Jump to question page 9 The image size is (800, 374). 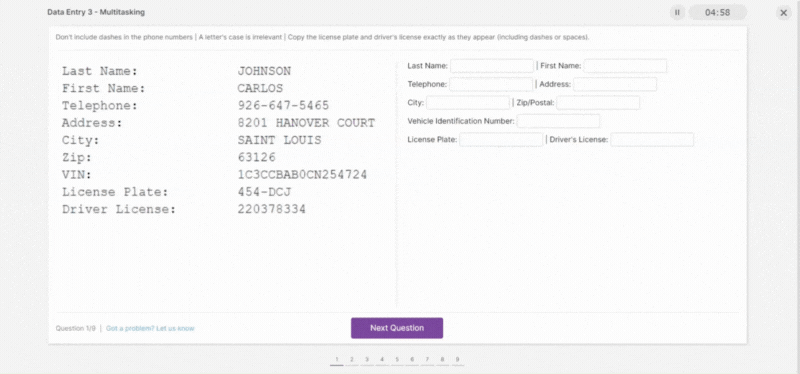click(458, 360)
